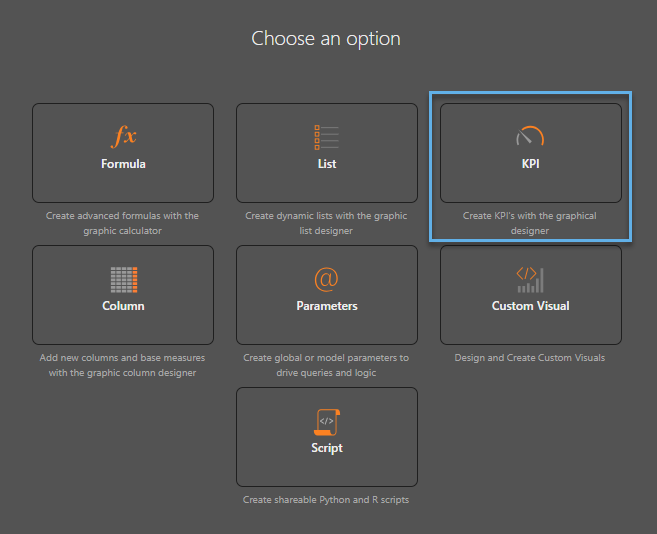Click 'Create shareable Python and R scripts' text
Screen dimensions: 657x534
pyautogui.click(x=326, y=500)
